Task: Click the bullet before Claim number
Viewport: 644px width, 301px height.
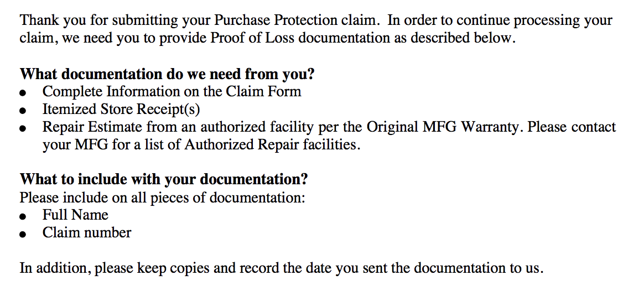Action: pos(23,235)
